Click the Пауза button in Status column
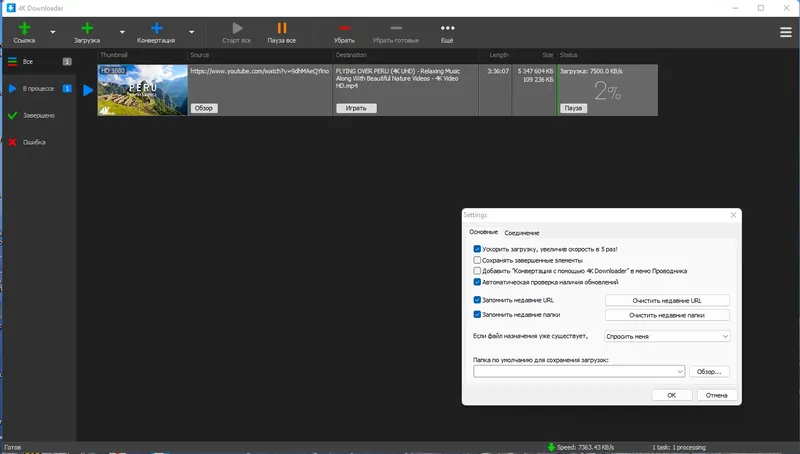 [573, 108]
